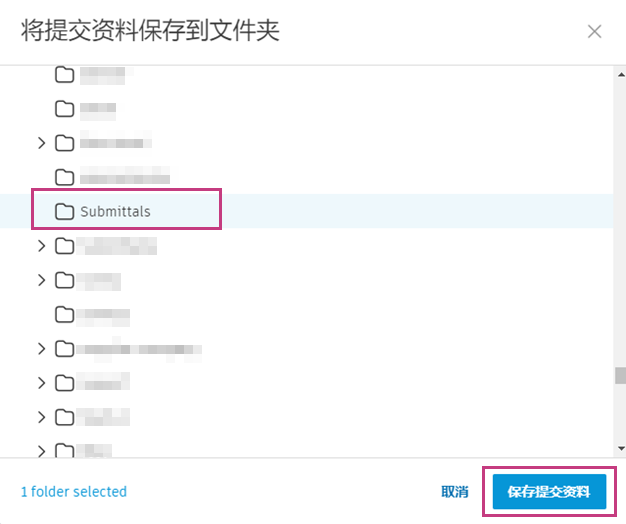Select folder icon directly below Submittals
The image size is (626, 524).
pos(64,245)
